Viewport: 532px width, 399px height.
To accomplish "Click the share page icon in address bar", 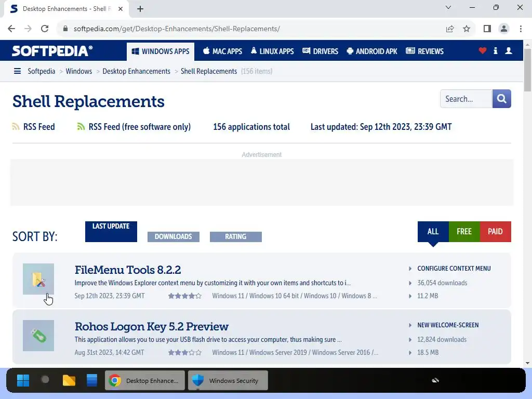I will pos(450,29).
